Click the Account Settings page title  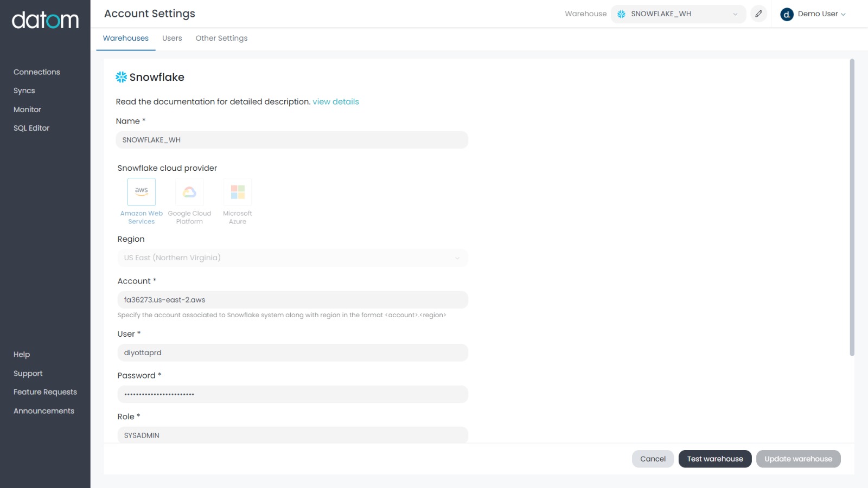[150, 14]
